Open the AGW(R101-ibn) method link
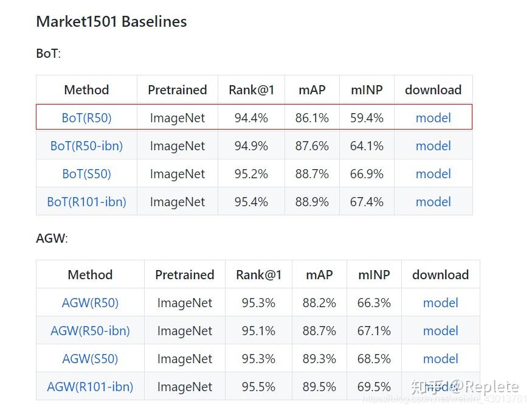The height and width of the screenshot is (410, 532). (x=90, y=387)
